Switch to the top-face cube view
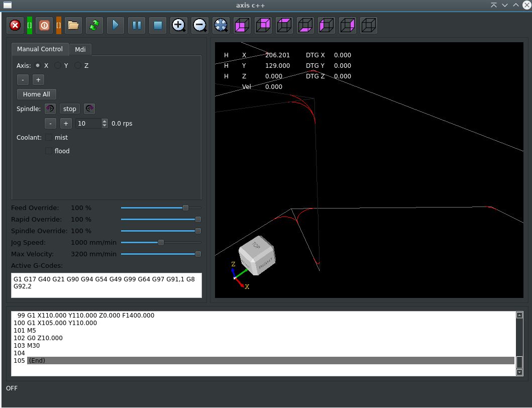The image size is (532, 408). coord(284,25)
